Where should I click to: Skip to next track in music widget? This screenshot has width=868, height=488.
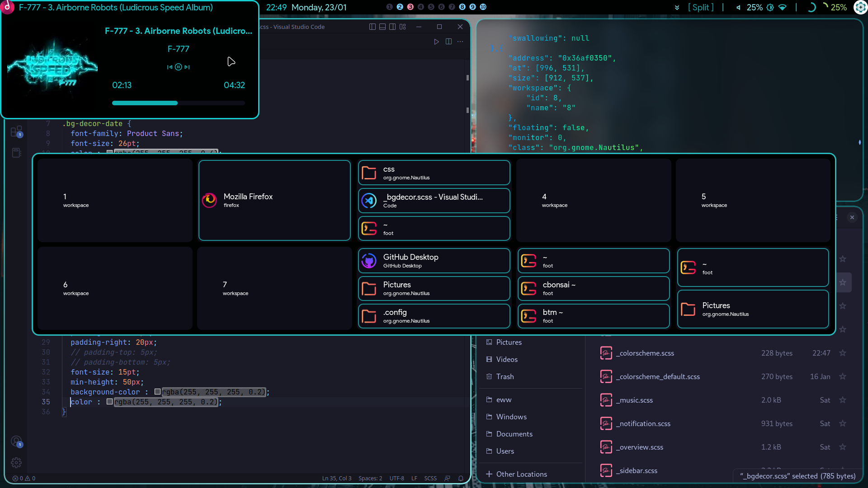187,67
